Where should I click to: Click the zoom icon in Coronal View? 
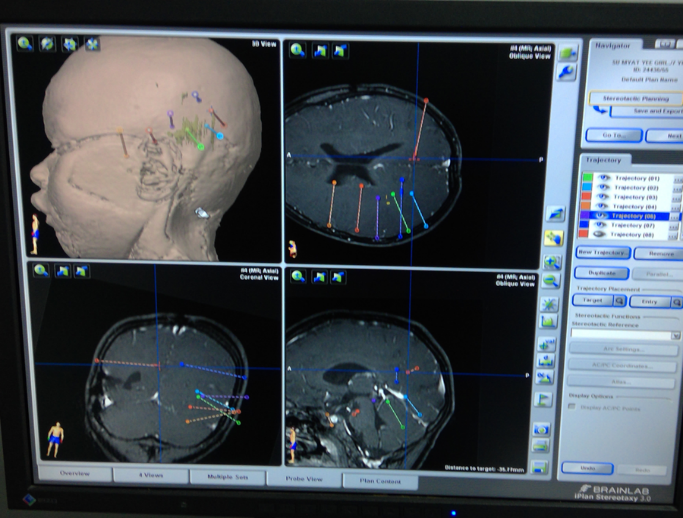click(41, 271)
